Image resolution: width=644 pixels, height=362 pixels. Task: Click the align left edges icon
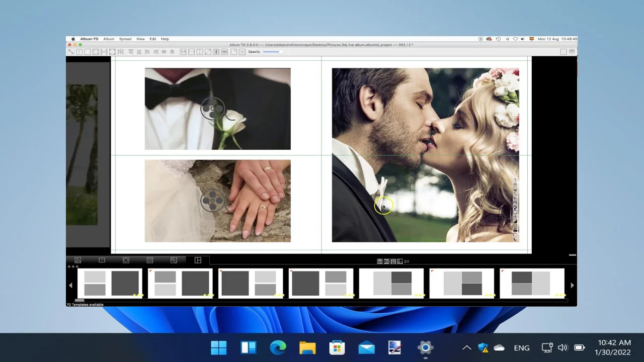pos(147,52)
